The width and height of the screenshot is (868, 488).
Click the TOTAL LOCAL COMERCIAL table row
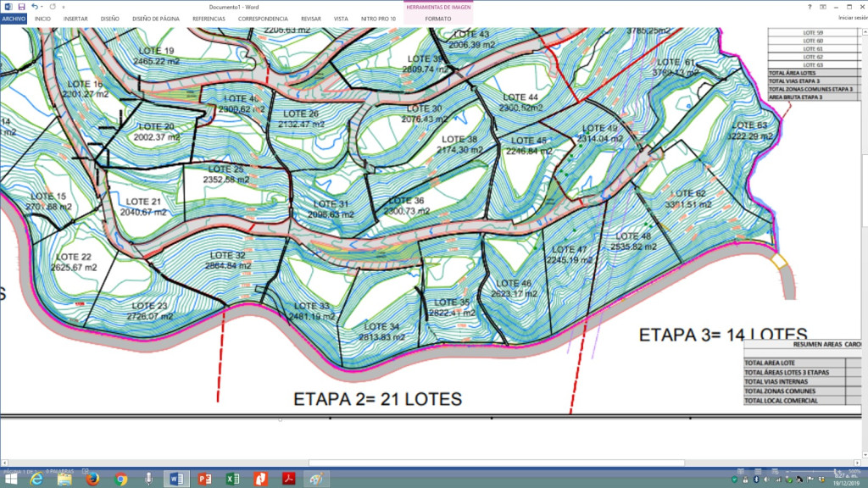pos(802,401)
